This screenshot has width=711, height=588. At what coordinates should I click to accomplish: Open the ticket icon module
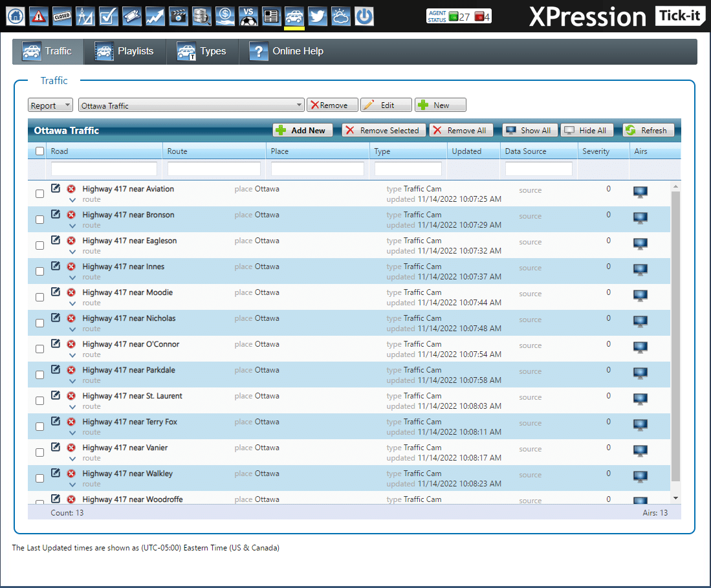point(131,17)
